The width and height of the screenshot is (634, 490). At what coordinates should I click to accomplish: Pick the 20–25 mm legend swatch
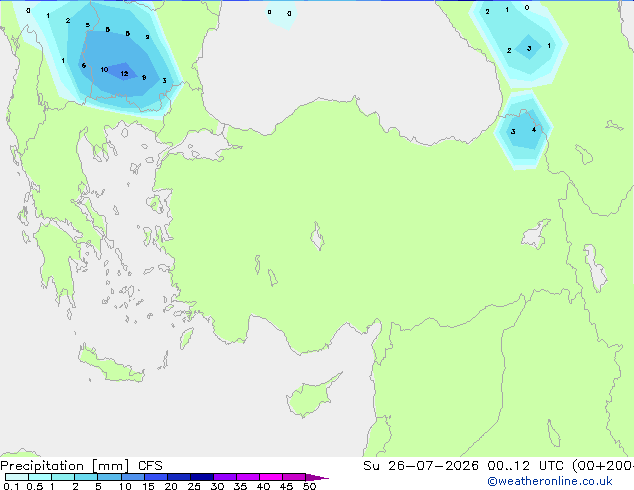coord(179,477)
